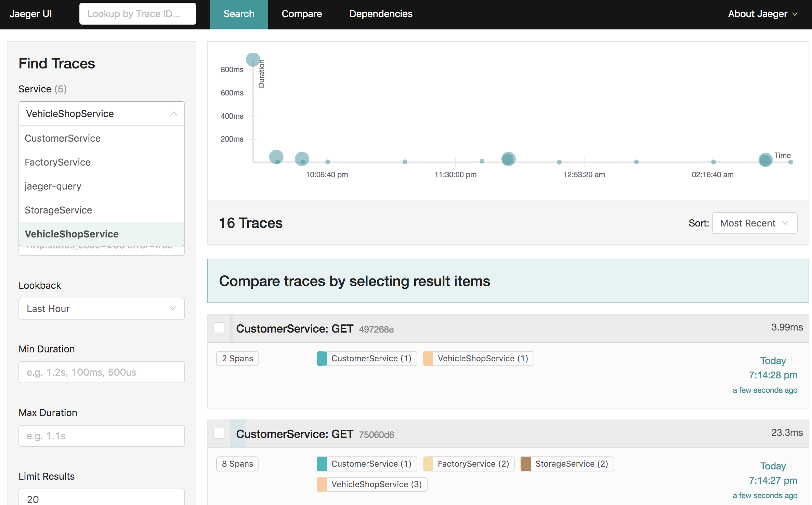Click the large trace dot before 12:53:20 am
The height and width of the screenshot is (505, 812).
point(508,159)
